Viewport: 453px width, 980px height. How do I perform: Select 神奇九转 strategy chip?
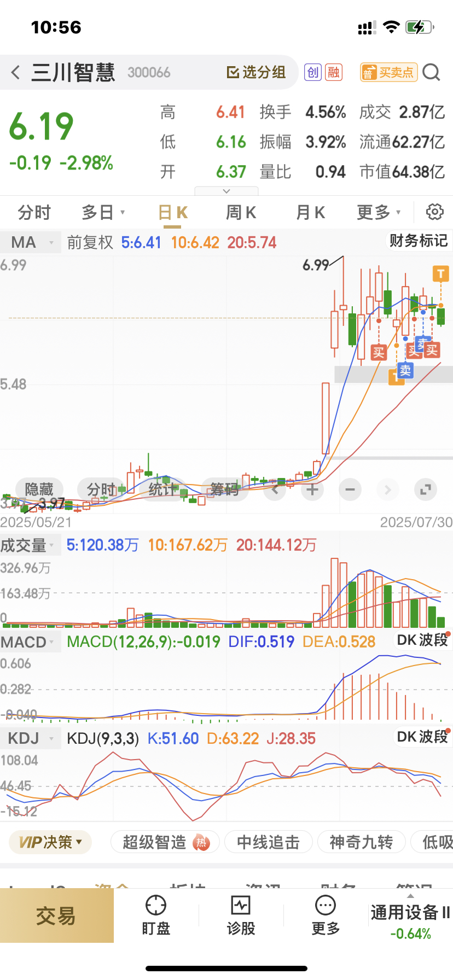click(x=361, y=842)
